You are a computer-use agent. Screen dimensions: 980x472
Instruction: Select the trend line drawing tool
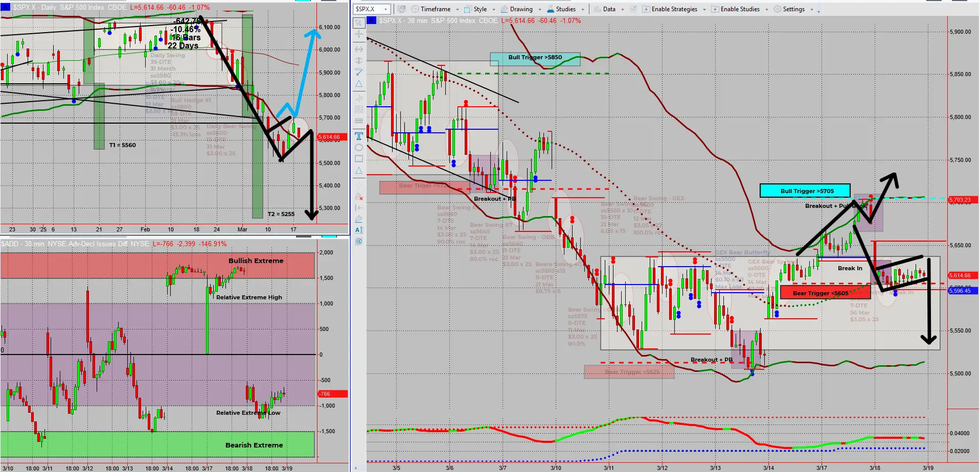[359, 72]
